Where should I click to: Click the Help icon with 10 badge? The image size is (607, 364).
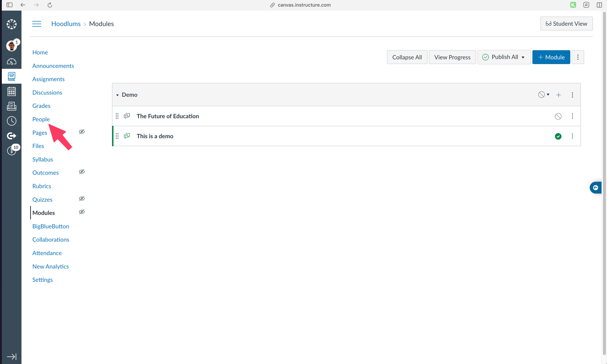[12, 150]
